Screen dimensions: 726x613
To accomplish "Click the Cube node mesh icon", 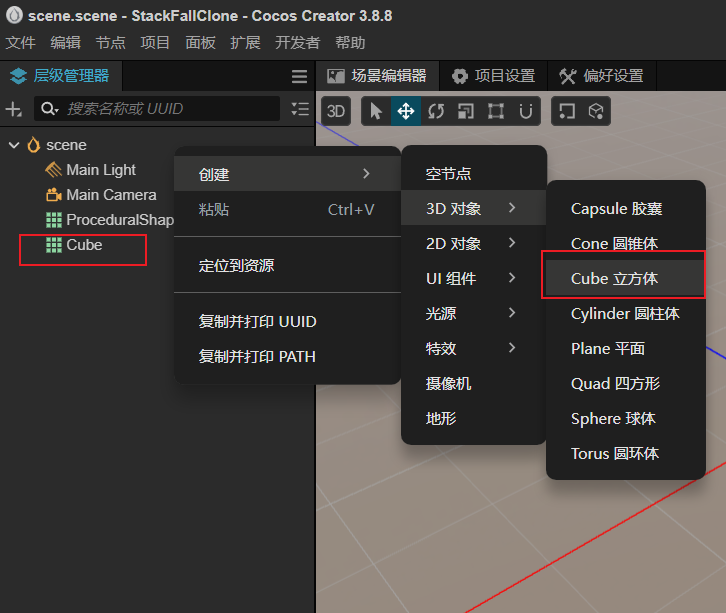I will [x=54, y=245].
